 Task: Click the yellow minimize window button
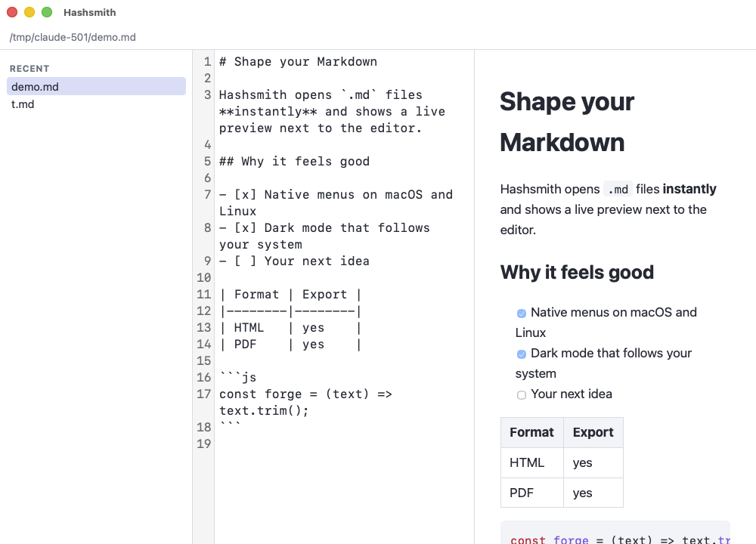click(29, 12)
